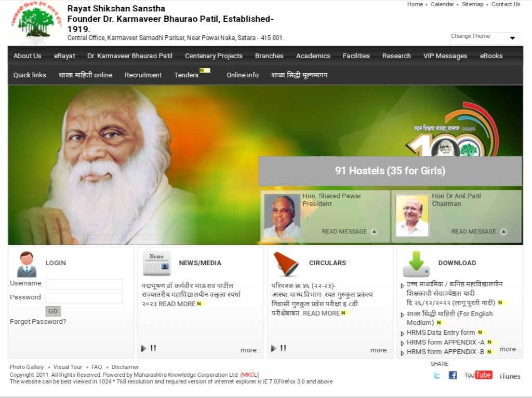Expand Dr. Anil Patil's Read Message arrow
Viewport: 532px width, 398px height.
point(503,232)
